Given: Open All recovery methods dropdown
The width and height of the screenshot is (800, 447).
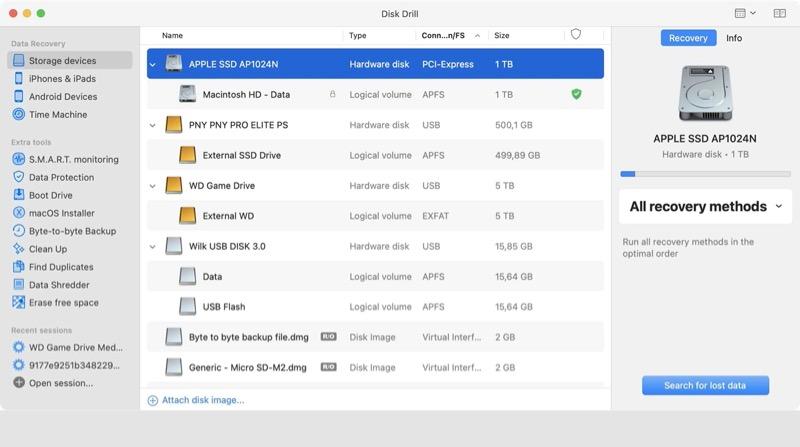Looking at the screenshot, I should [705, 206].
